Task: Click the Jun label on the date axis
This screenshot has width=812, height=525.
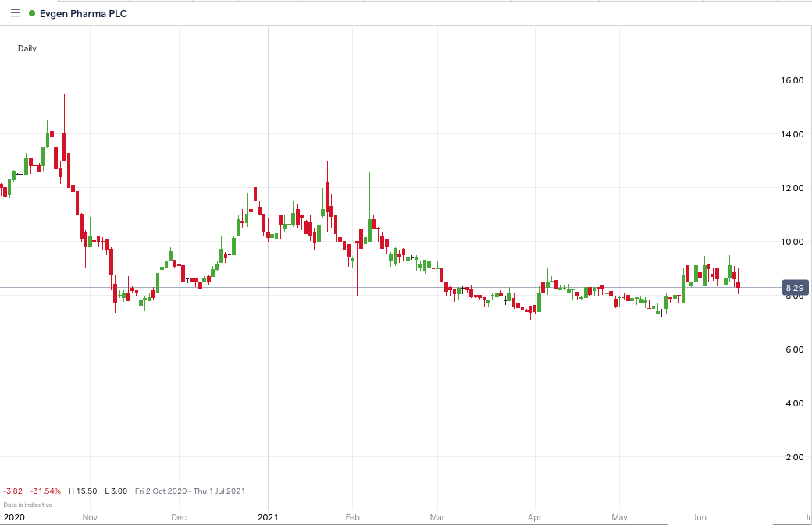Action: coord(700,517)
